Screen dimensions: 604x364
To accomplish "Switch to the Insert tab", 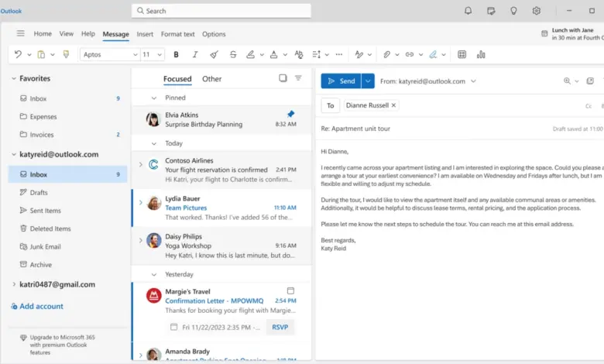I will [x=145, y=34].
